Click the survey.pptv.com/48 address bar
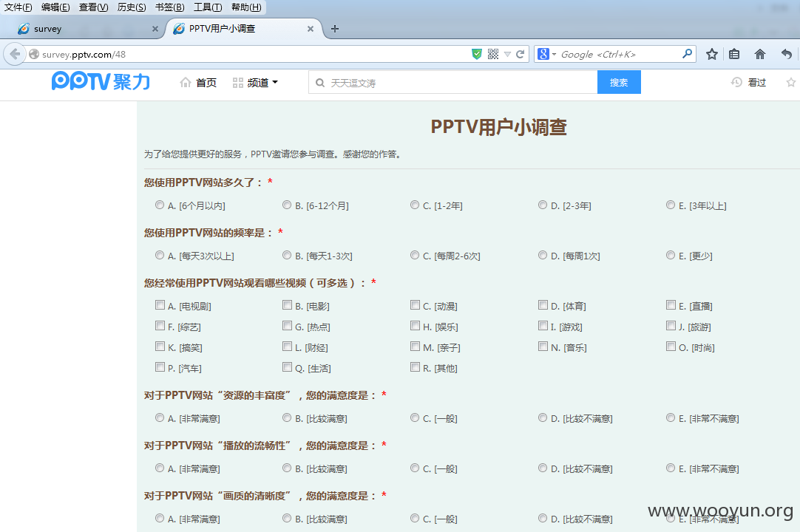800x532 pixels. (250, 54)
